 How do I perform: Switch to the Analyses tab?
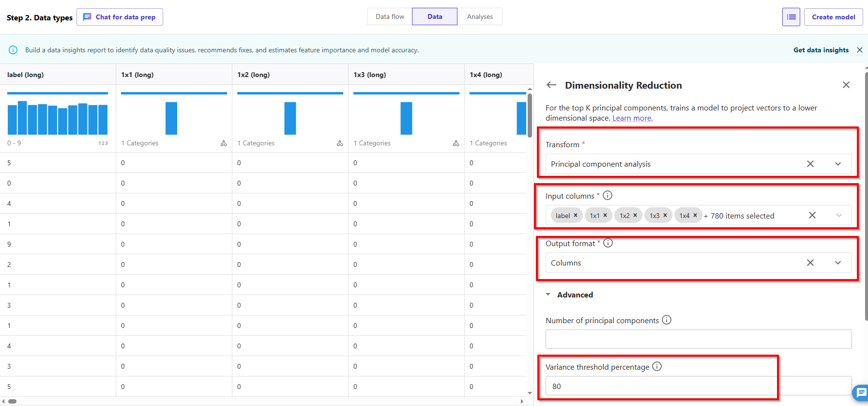(480, 16)
